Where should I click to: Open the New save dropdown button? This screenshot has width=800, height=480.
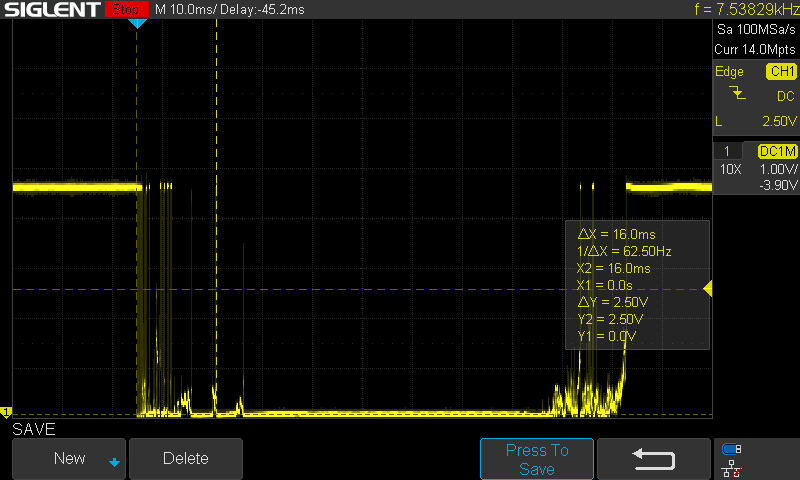point(69,458)
